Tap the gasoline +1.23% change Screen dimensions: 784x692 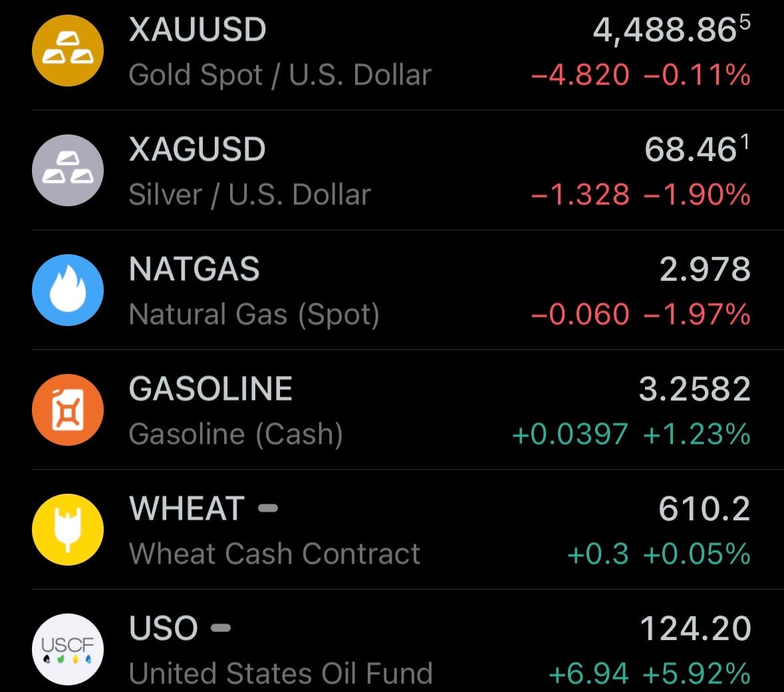(697, 434)
